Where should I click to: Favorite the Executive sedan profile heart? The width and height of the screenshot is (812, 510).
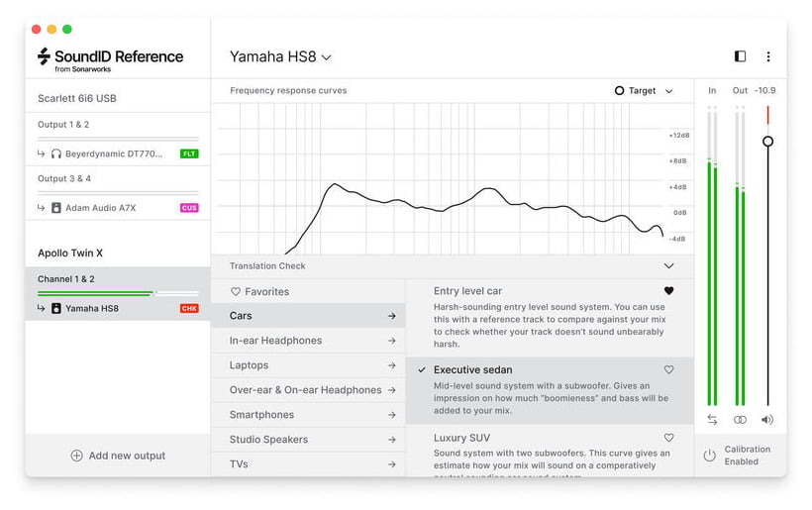668,369
